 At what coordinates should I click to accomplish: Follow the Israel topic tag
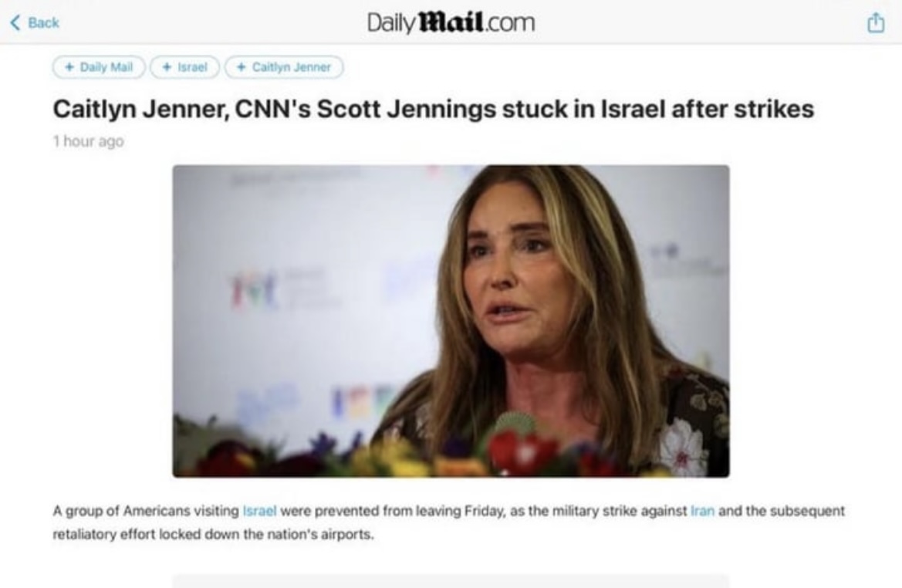pos(184,67)
